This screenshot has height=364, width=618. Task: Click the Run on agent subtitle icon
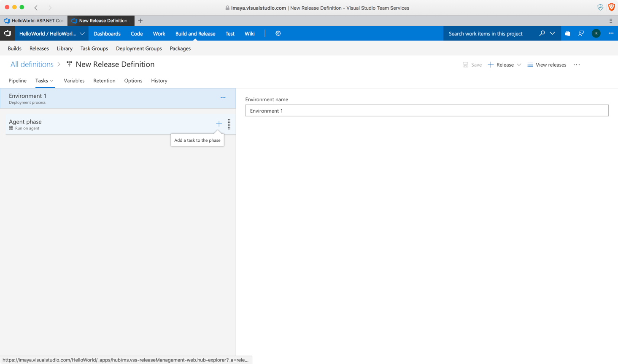11,128
